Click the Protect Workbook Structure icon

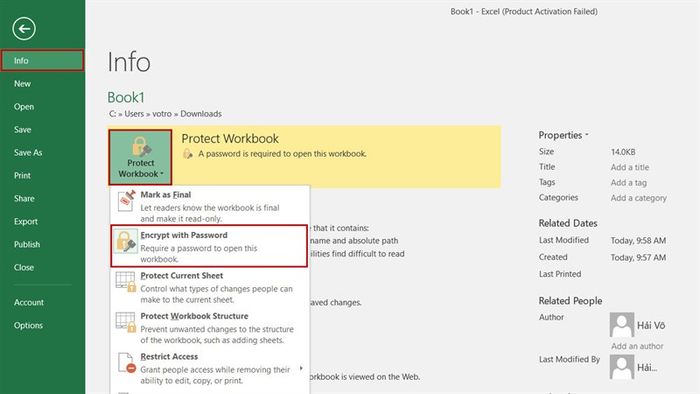coord(125,322)
